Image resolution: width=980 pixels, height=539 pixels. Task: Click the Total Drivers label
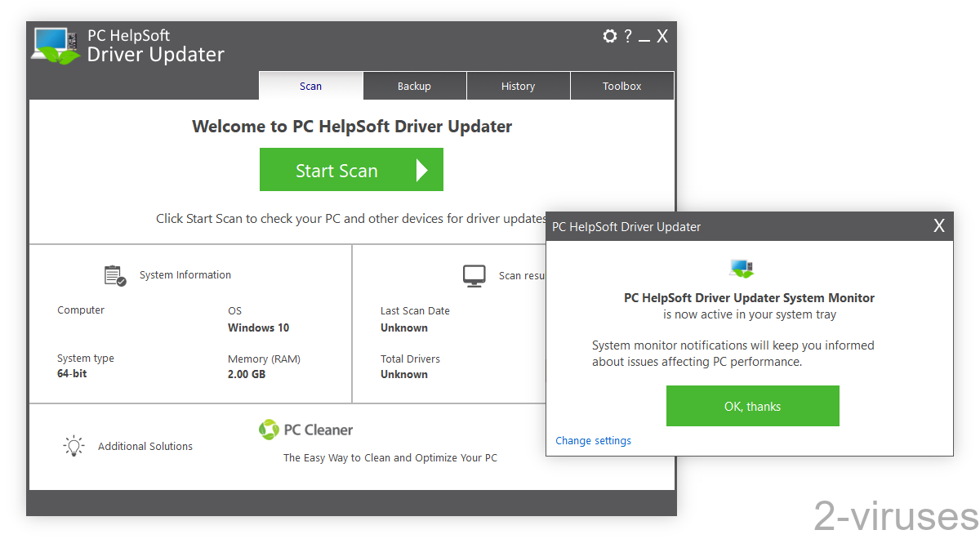tap(410, 359)
